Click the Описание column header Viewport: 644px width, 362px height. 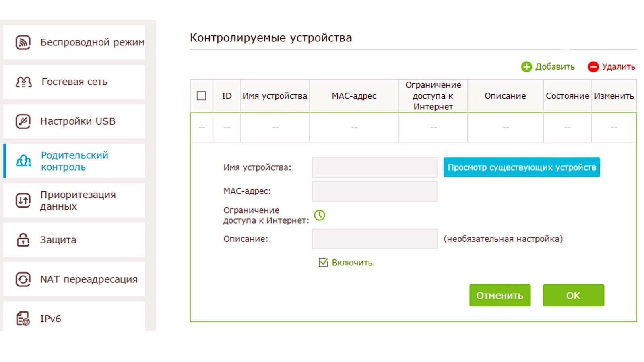click(505, 96)
